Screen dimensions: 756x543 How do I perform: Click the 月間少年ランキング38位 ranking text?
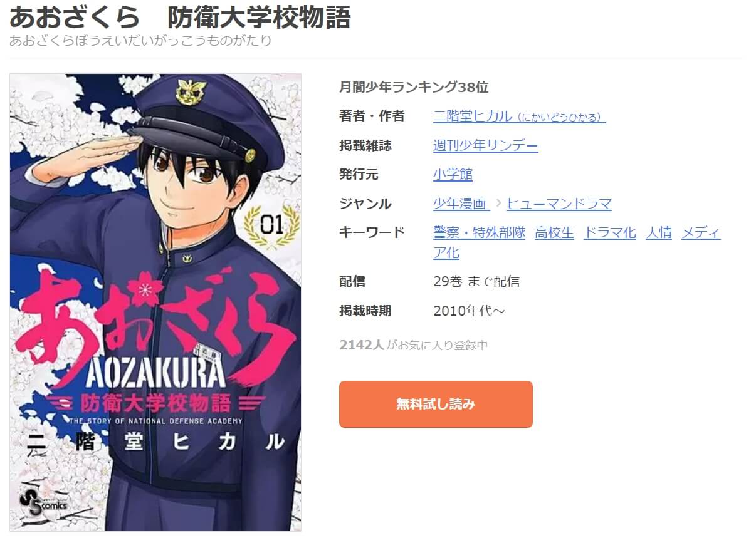pyautogui.click(x=414, y=87)
